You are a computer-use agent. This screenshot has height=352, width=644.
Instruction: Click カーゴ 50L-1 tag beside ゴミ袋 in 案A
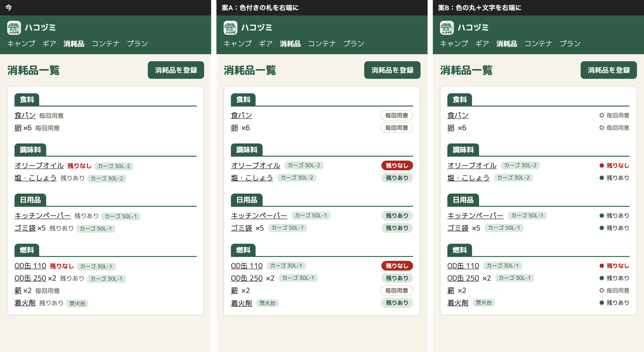(288, 228)
